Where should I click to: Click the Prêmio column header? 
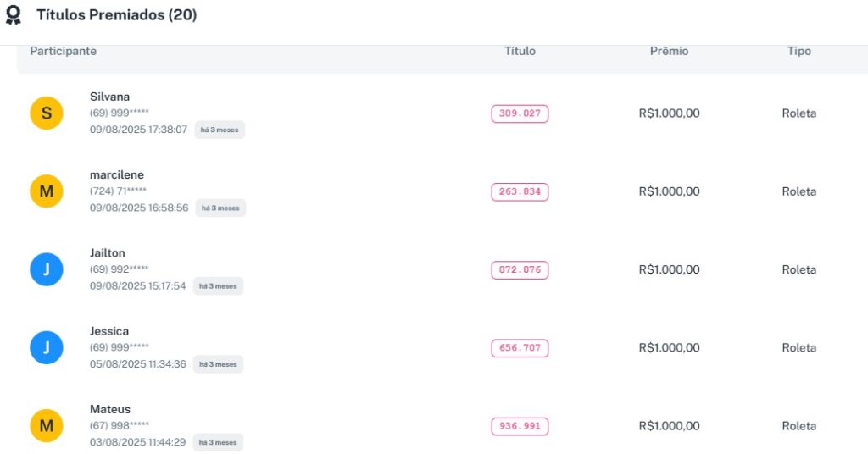click(x=669, y=51)
